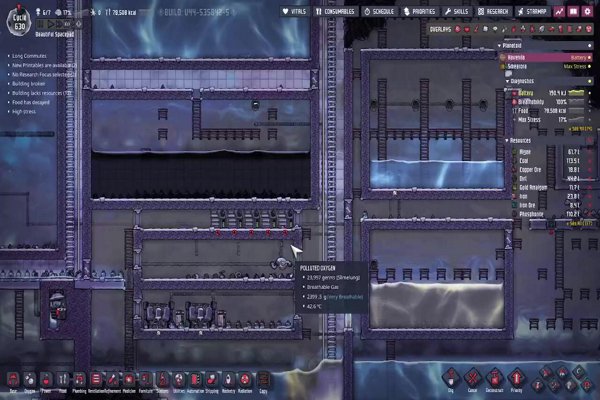Enable the Oxygen overlay icon
This screenshot has width=600, height=400.
pyautogui.click(x=458, y=29)
